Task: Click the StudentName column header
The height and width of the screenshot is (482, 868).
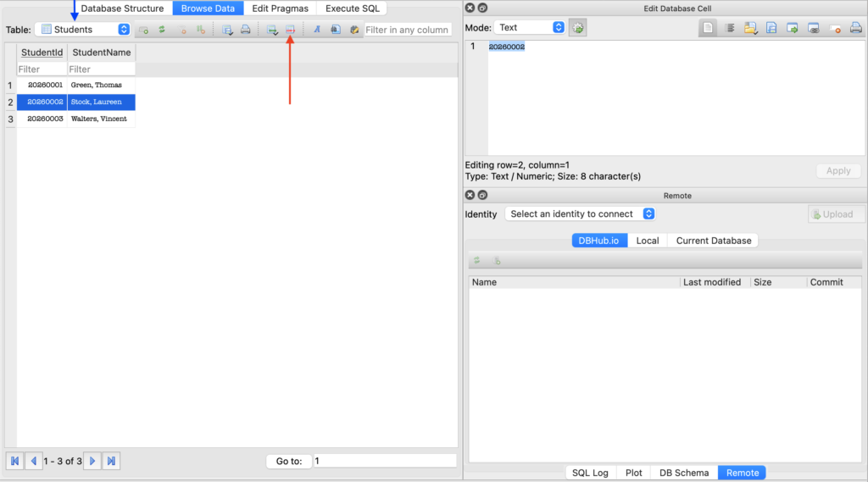Action: (x=101, y=53)
